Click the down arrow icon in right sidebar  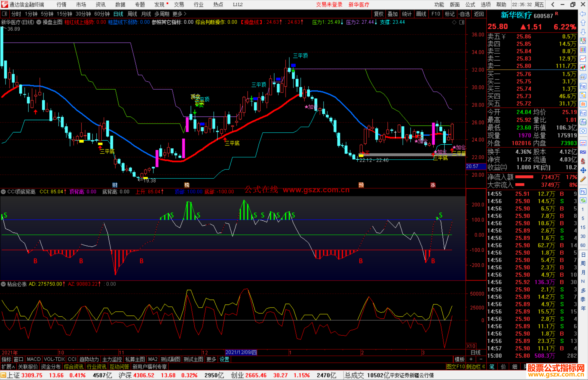click(583, 32)
